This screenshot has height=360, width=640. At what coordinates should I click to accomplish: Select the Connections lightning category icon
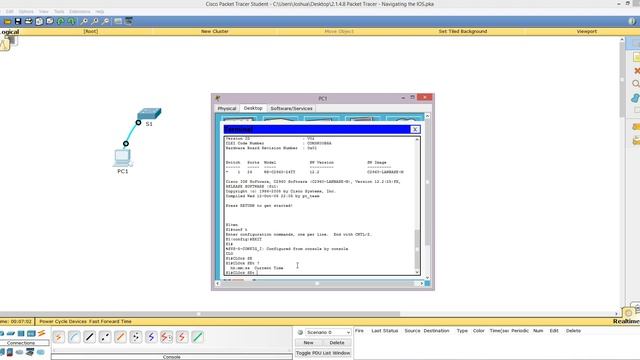pos(42,333)
